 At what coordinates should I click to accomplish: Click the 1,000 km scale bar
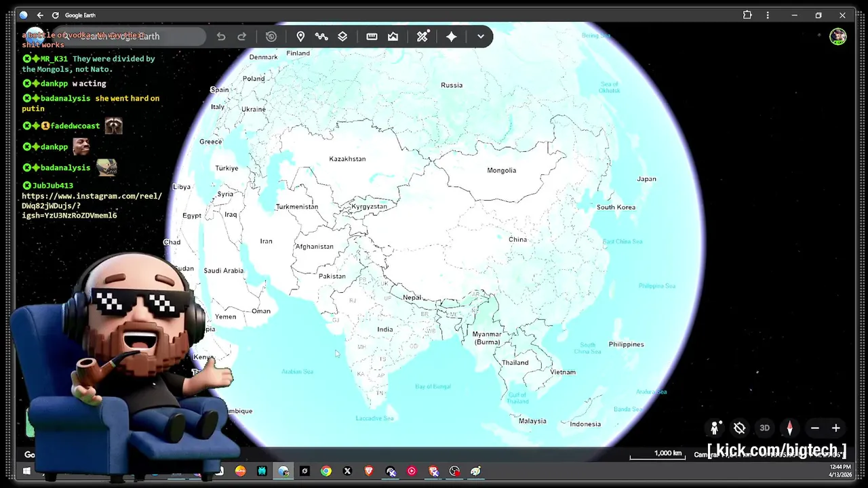click(657, 455)
